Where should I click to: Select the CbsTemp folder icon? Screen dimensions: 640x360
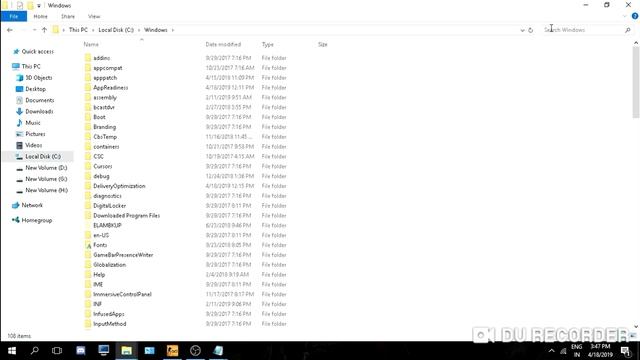[x=88, y=137]
